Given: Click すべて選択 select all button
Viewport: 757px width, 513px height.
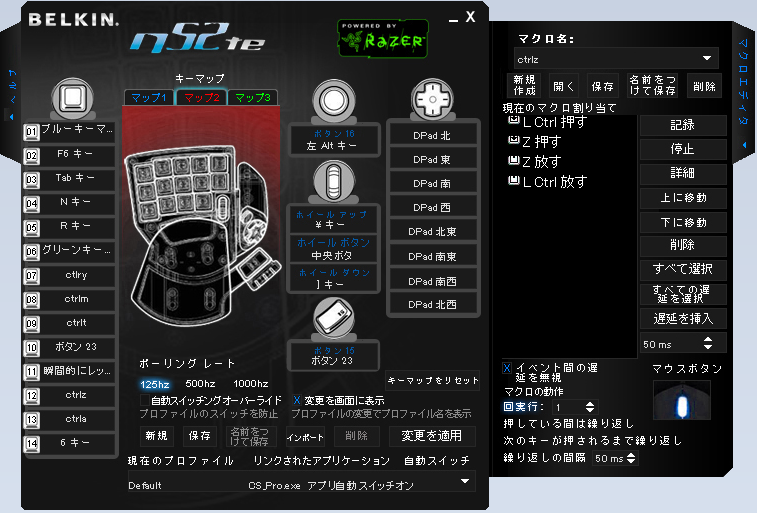Looking at the screenshot, I should [x=683, y=269].
